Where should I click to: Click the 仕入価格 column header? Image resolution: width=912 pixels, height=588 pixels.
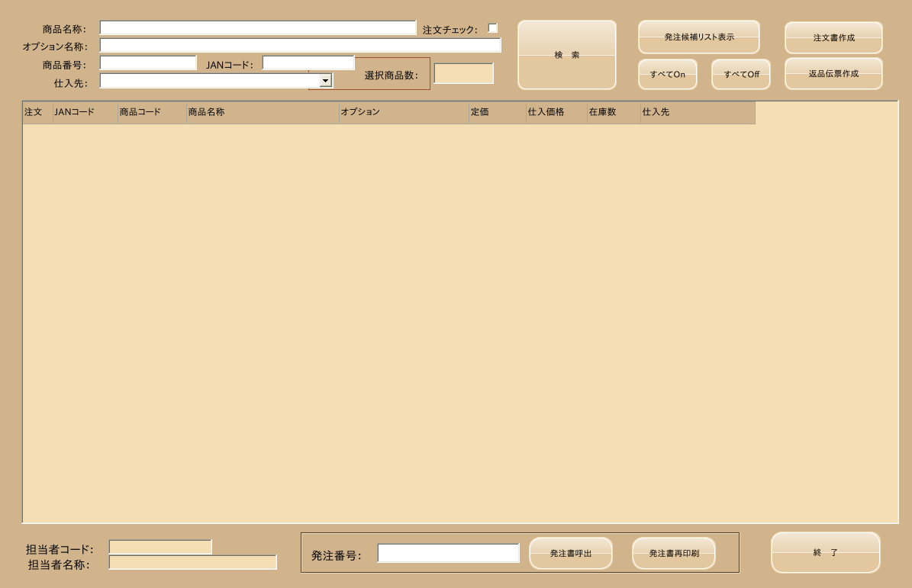556,112
